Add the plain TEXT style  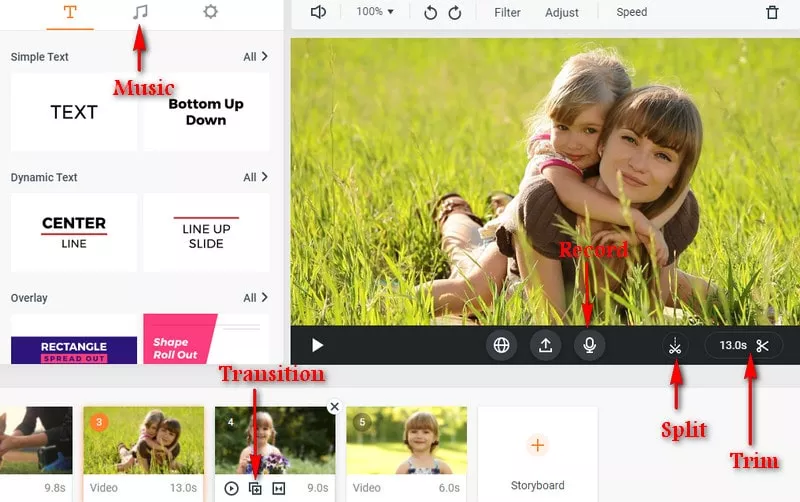(x=74, y=112)
